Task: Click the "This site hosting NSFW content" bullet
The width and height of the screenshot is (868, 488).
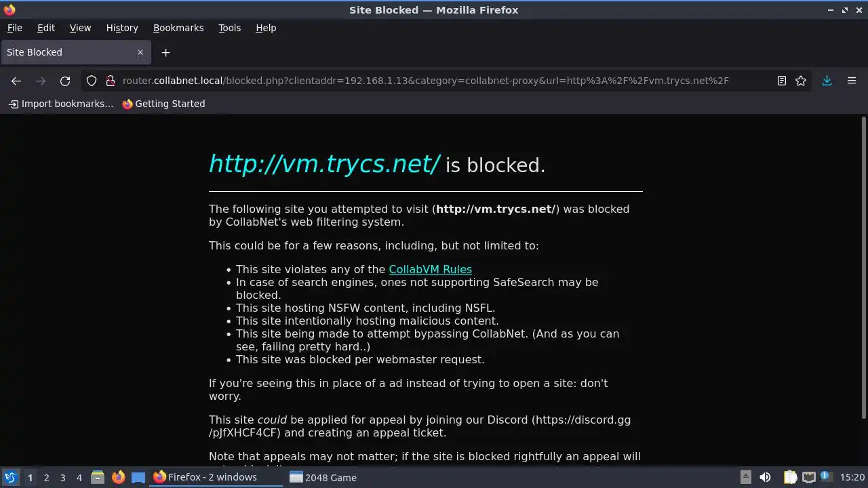Action: 366,308
